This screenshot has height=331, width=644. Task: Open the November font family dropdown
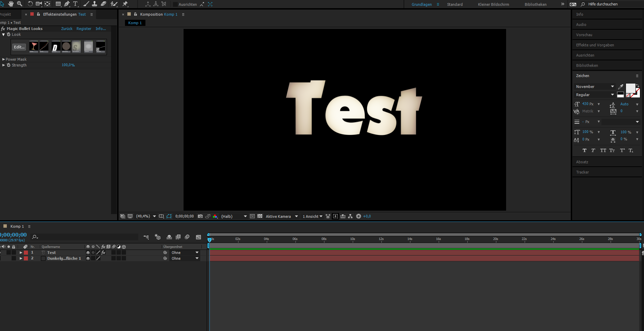click(595, 87)
